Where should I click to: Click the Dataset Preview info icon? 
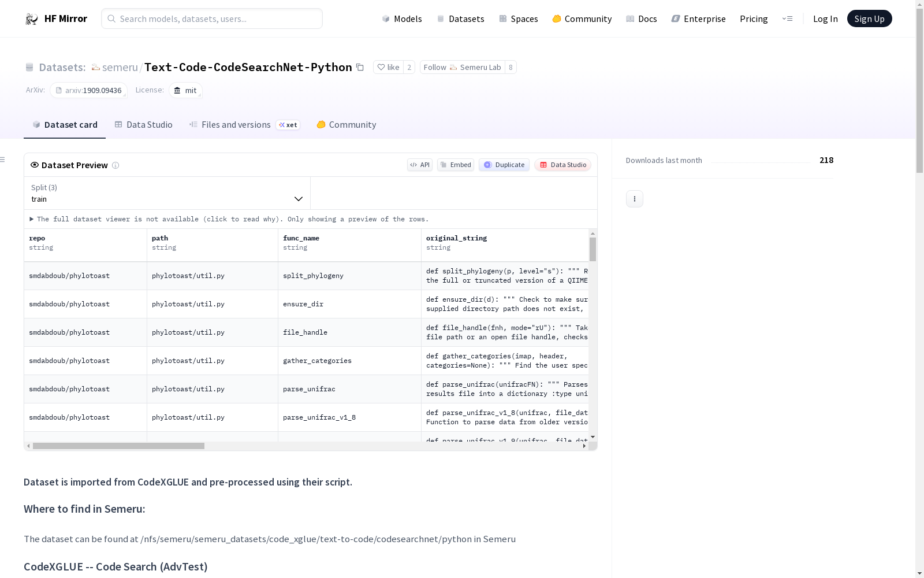click(115, 165)
